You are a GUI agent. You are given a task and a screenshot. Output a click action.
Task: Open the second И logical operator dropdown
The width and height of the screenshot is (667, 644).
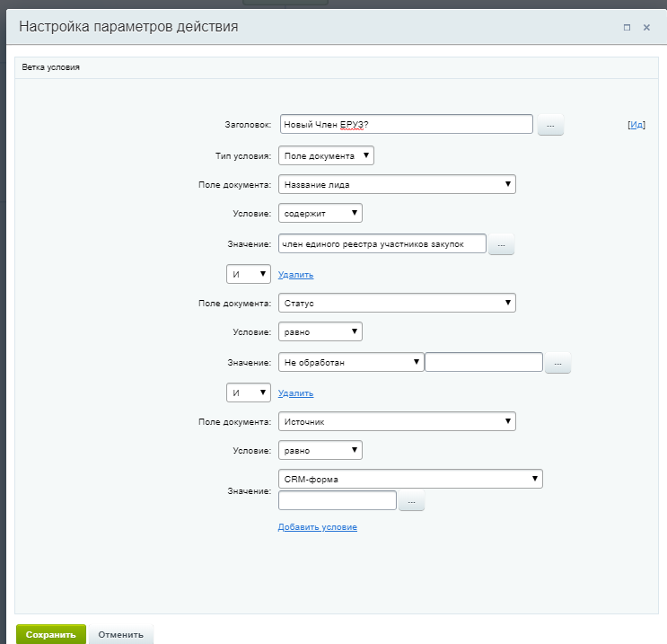tap(249, 393)
